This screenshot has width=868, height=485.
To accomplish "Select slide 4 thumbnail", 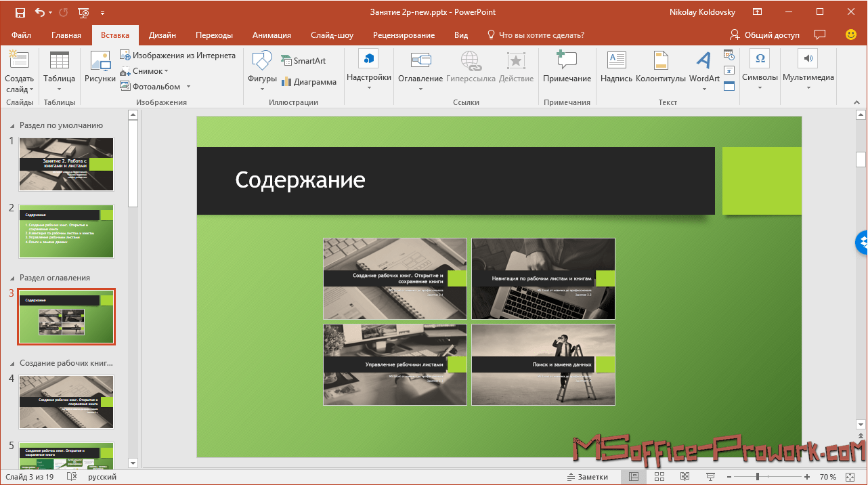I will [x=66, y=402].
